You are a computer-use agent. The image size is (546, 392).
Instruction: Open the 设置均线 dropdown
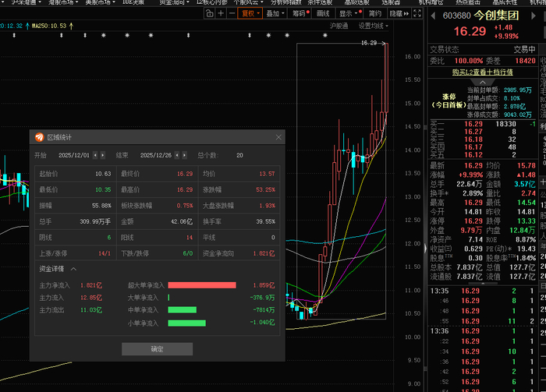(x=374, y=26)
